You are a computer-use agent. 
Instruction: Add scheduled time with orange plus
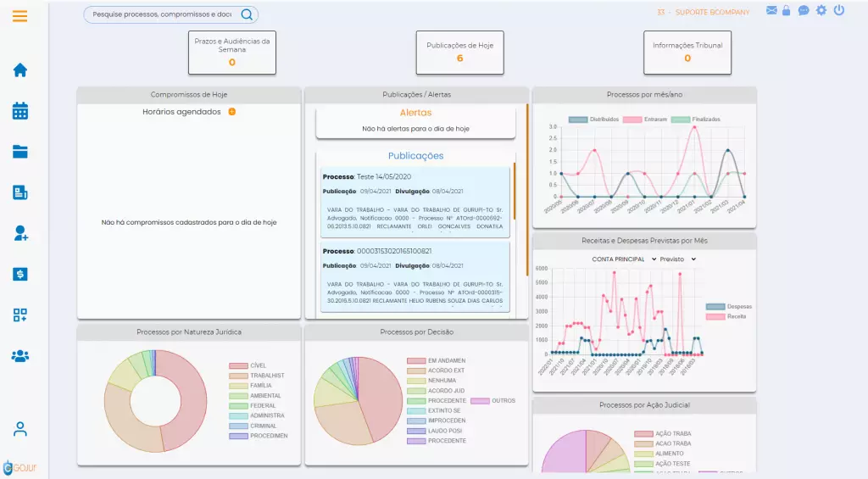click(x=232, y=112)
